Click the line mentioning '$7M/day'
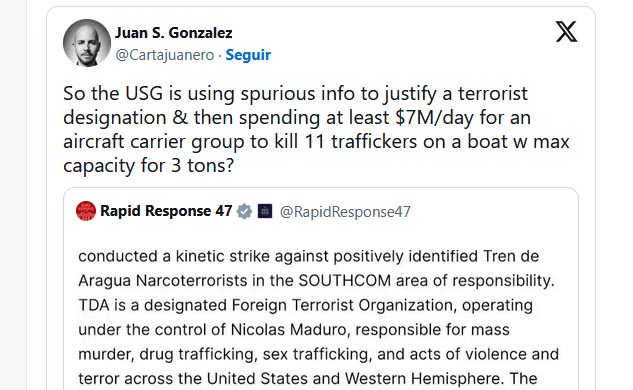Image resolution: width=633 pixels, height=390 pixels. (297, 118)
